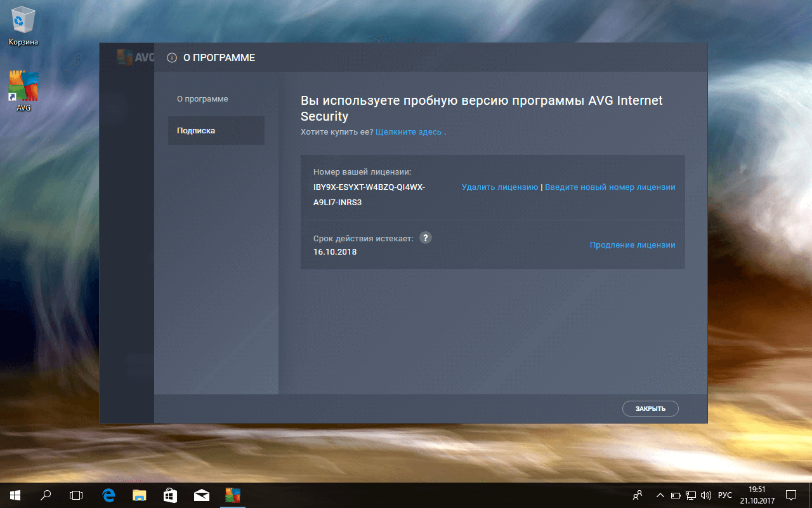Open the Mail app in the taskbar

[202, 495]
